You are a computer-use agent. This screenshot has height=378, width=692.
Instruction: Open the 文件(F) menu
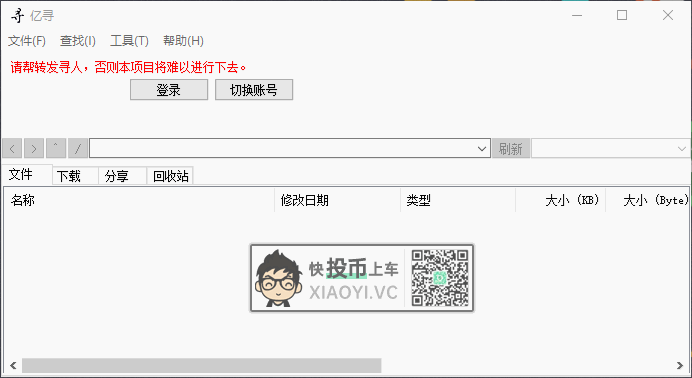click(27, 41)
